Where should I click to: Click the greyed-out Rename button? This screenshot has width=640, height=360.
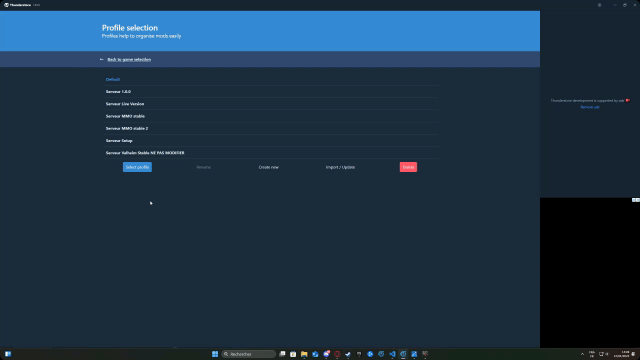[x=204, y=167]
